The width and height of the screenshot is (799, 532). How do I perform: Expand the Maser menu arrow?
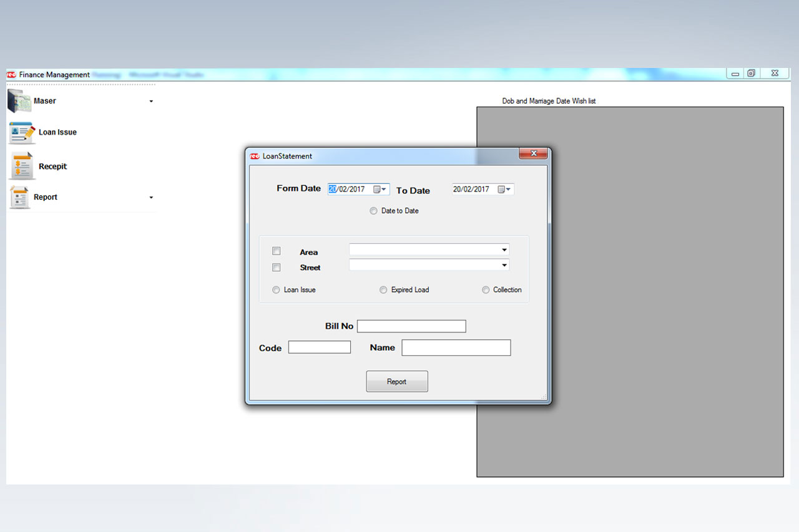click(x=151, y=101)
